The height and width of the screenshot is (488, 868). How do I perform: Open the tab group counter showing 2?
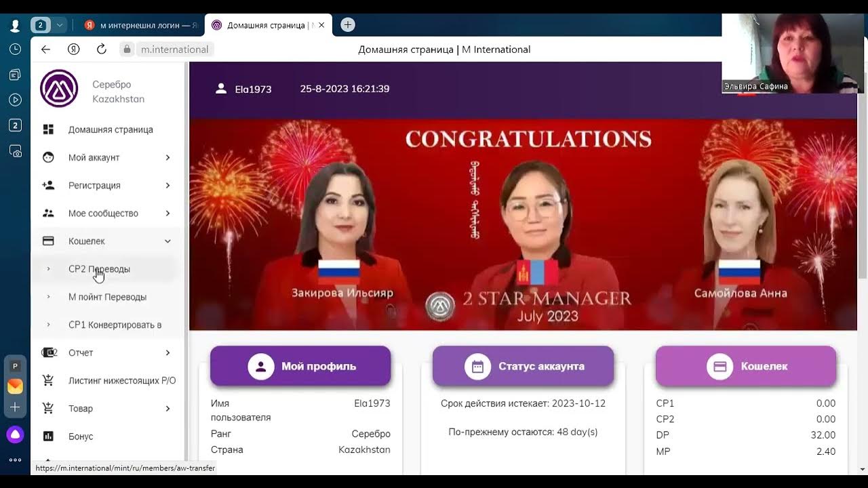(x=40, y=25)
